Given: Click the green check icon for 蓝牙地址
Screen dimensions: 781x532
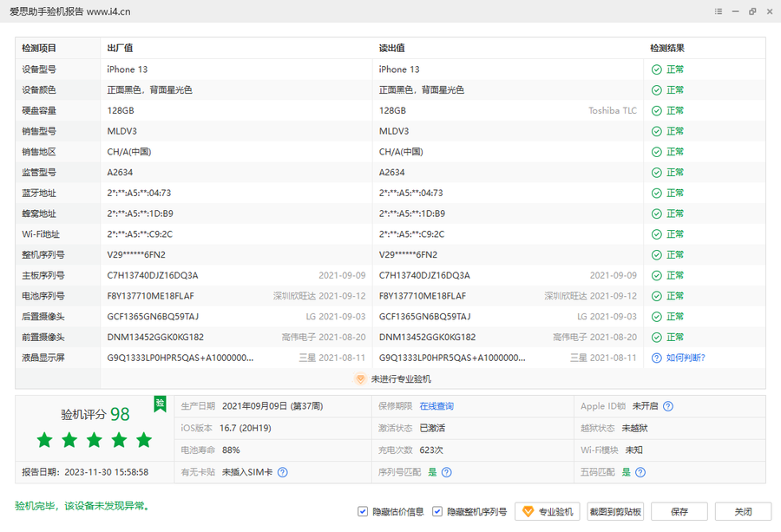Looking at the screenshot, I should (x=657, y=194).
